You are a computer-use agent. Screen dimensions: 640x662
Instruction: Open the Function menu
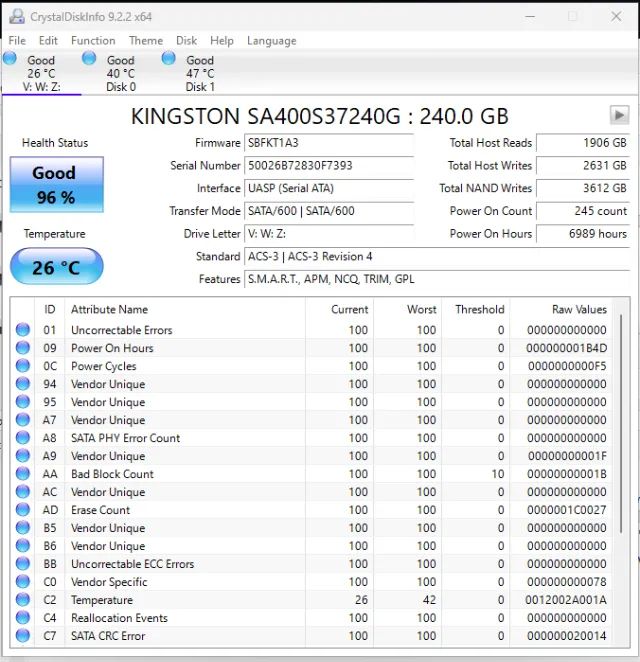point(93,41)
